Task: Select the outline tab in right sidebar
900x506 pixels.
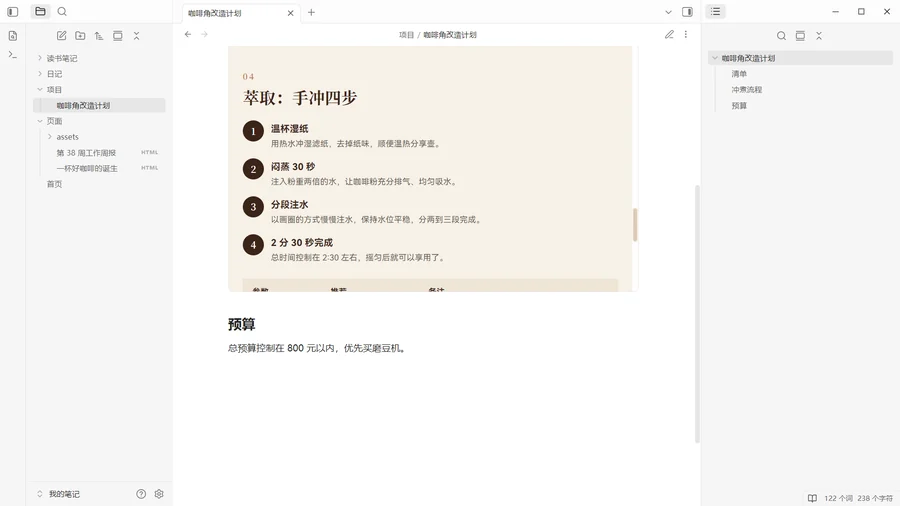Action: pyautogui.click(x=715, y=11)
